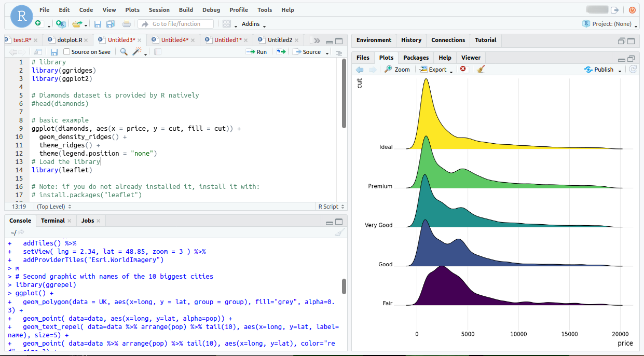Select the magnifying glass Find/Replace icon
This screenshot has width=644, height=356.
pos(125,52)
